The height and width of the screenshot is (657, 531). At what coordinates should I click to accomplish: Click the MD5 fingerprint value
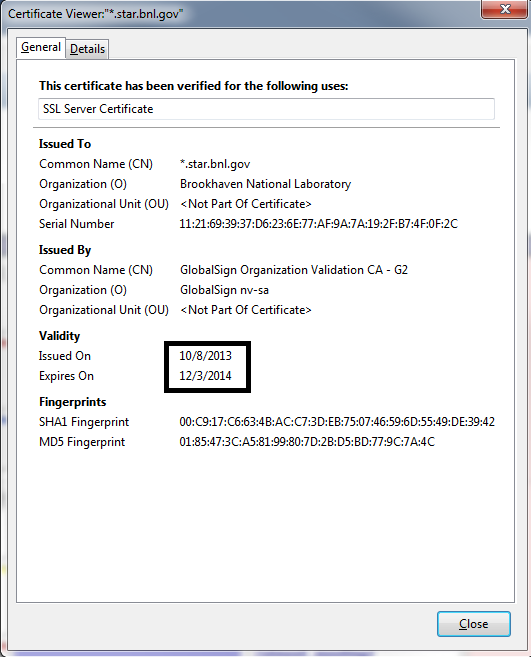(307, 442)
